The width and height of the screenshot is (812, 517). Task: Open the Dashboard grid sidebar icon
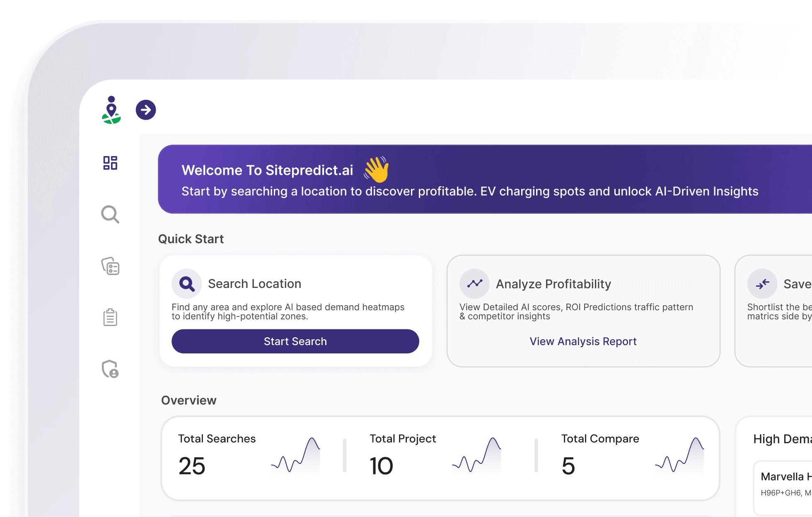110,163
